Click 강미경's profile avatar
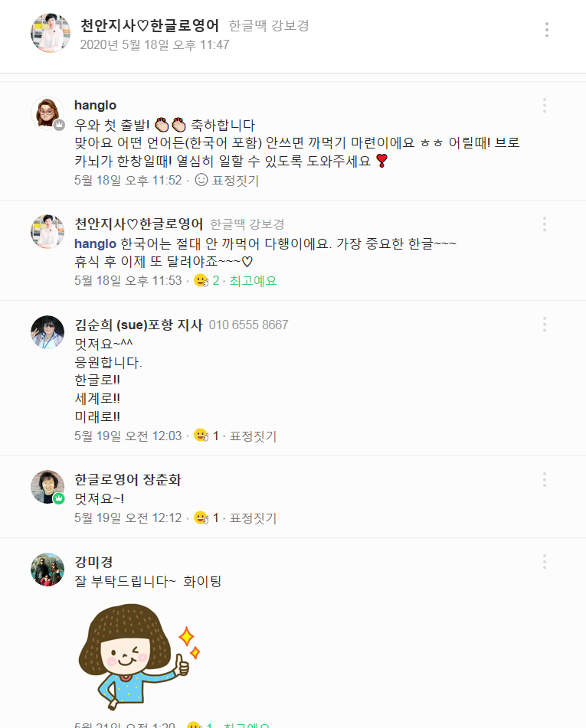Viewport: 586px width, 728px height. [47, 570]
